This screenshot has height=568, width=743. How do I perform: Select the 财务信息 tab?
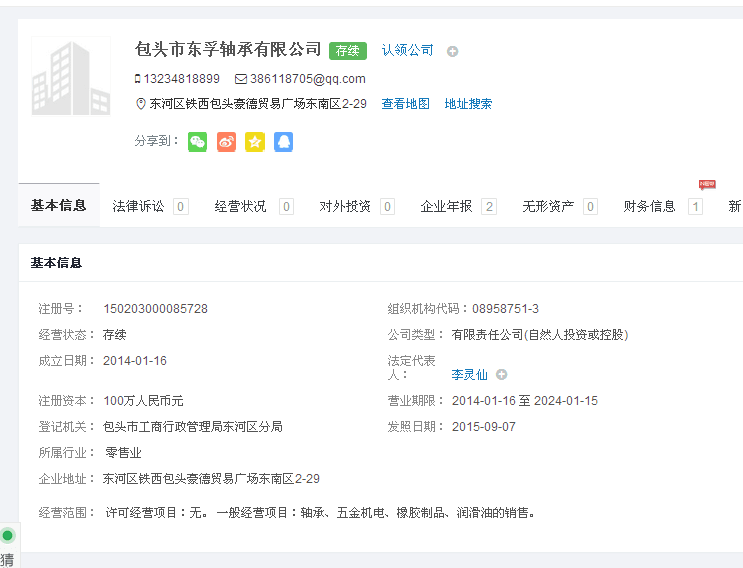coord(650,206)
